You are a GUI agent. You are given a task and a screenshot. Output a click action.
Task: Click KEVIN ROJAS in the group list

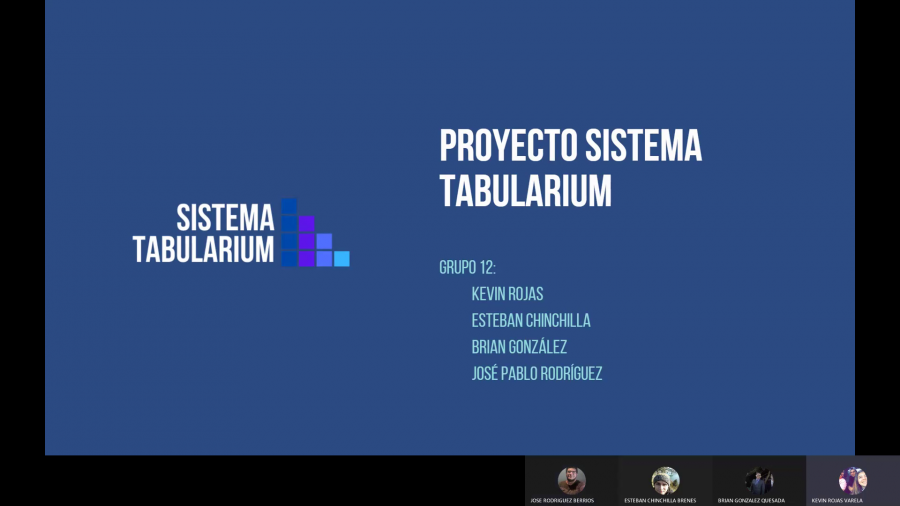[507, 294]
